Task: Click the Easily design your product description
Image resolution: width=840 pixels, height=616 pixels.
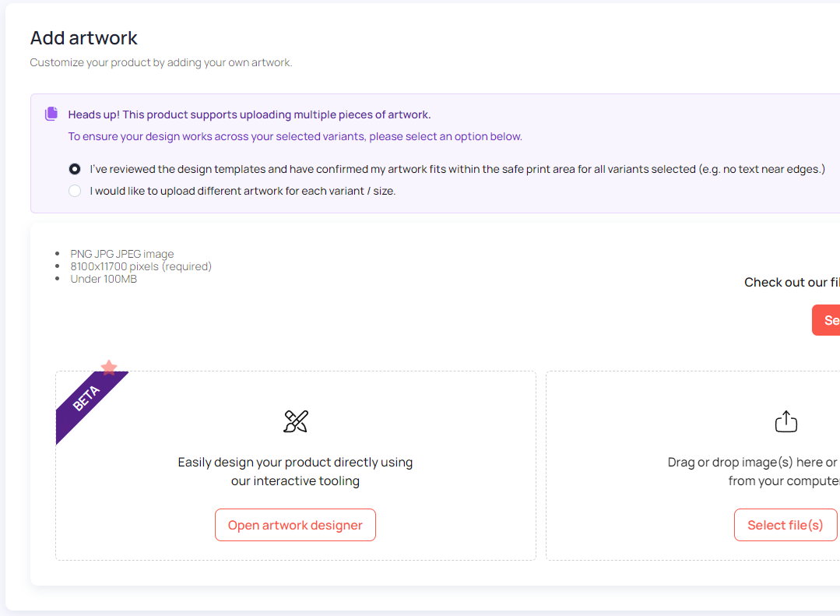Action: (x=295, y=471)
